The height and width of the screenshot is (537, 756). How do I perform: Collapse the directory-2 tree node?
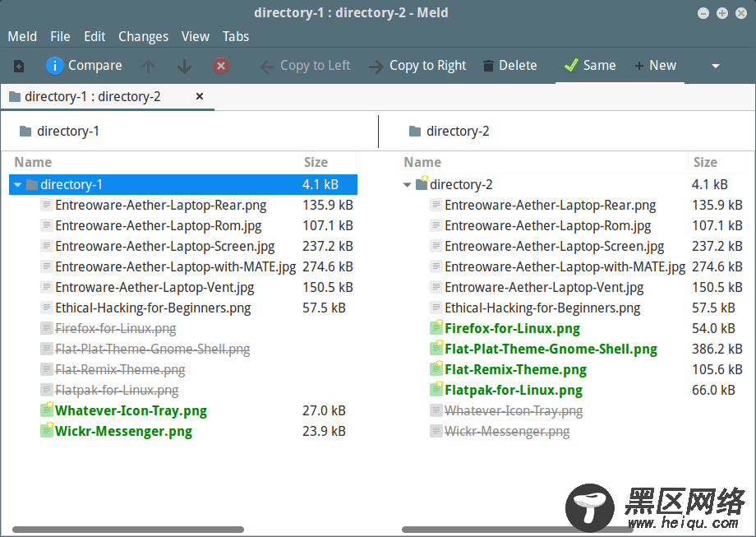408,185
